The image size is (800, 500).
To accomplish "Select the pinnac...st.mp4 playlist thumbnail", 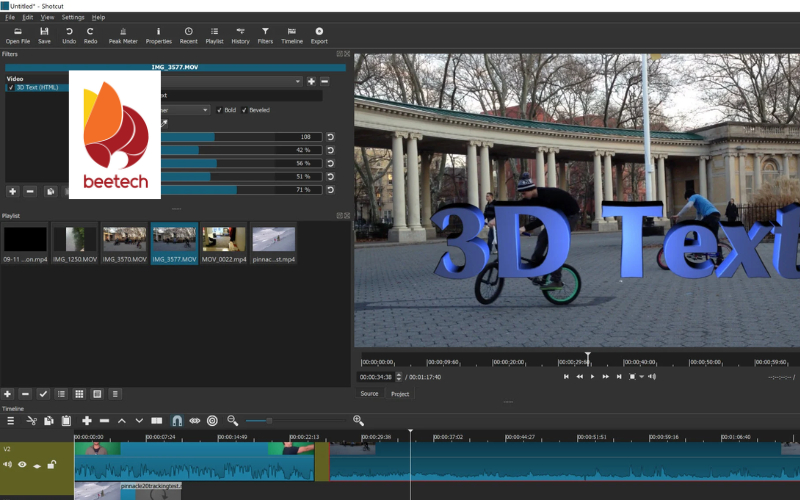I will click(x=273, y=243).
